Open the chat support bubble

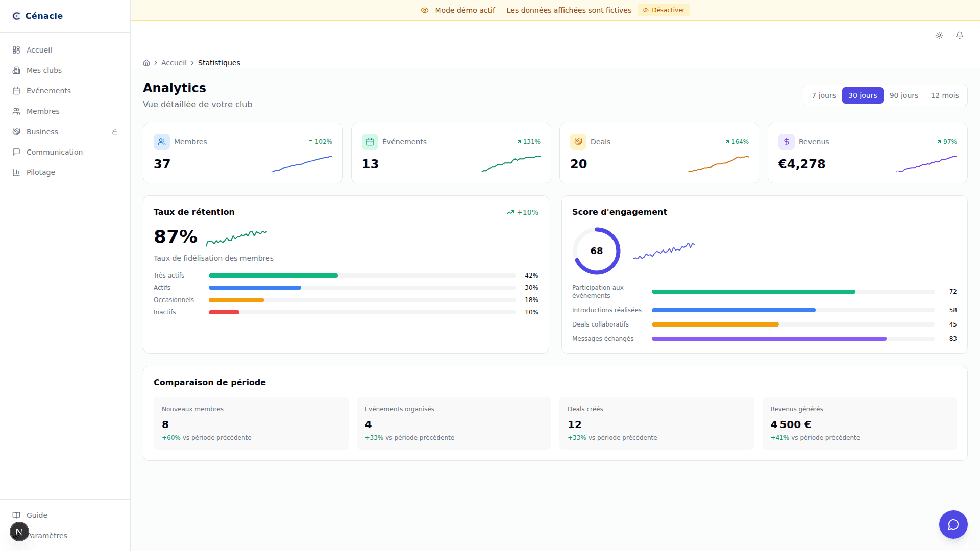[953, 524]
